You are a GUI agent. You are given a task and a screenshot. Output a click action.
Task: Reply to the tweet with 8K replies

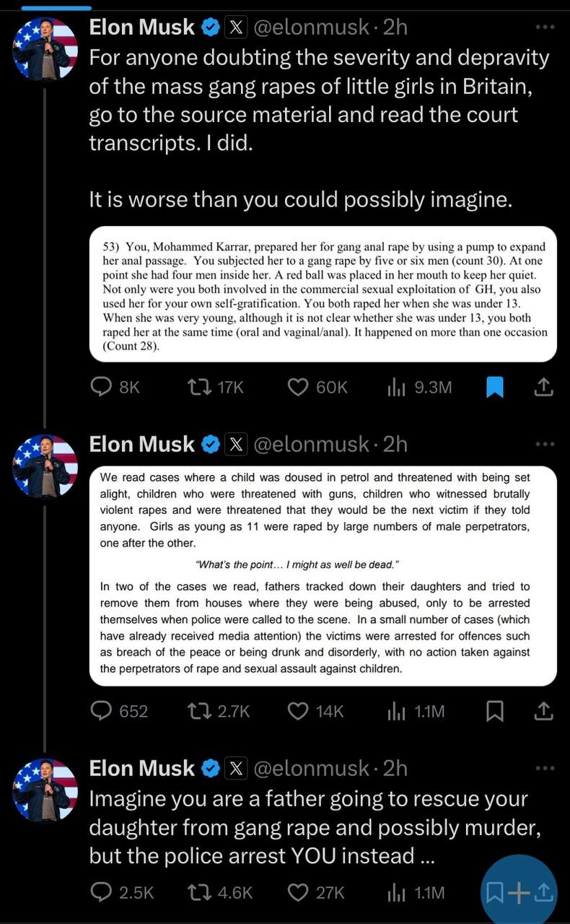pos(100,388)
